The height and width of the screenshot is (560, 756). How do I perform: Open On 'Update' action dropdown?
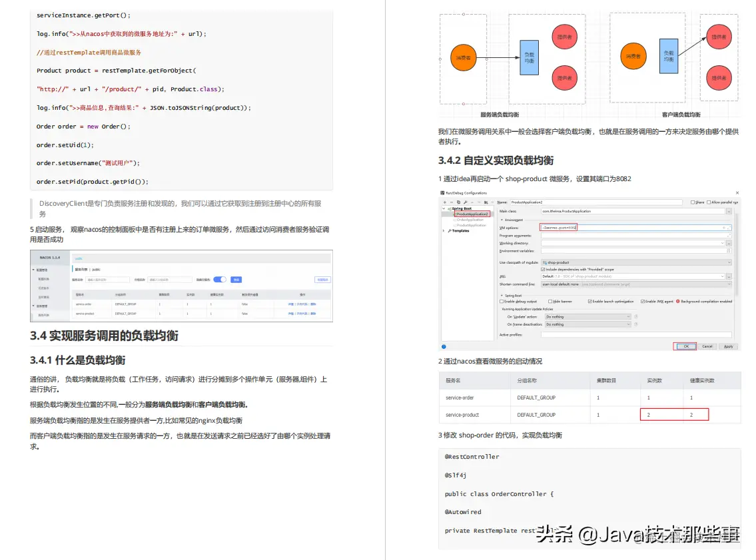587,317
